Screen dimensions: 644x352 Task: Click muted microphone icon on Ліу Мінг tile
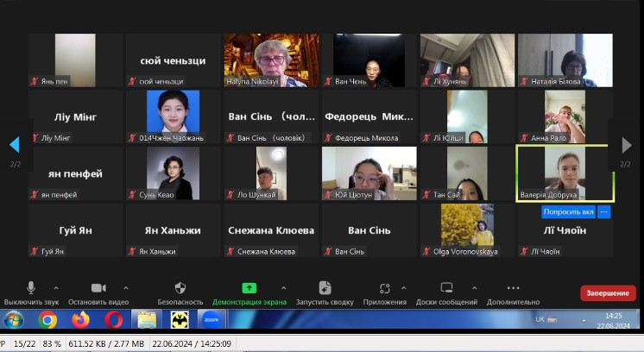[x=35, y=138]
